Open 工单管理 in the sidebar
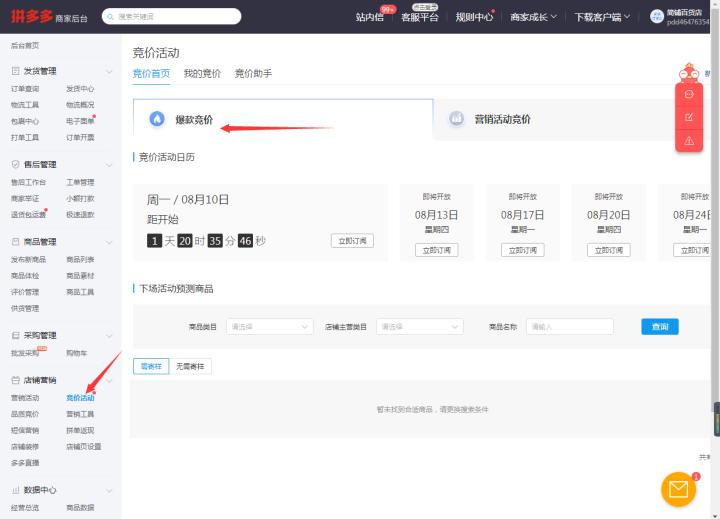 (x=80, y=182)
